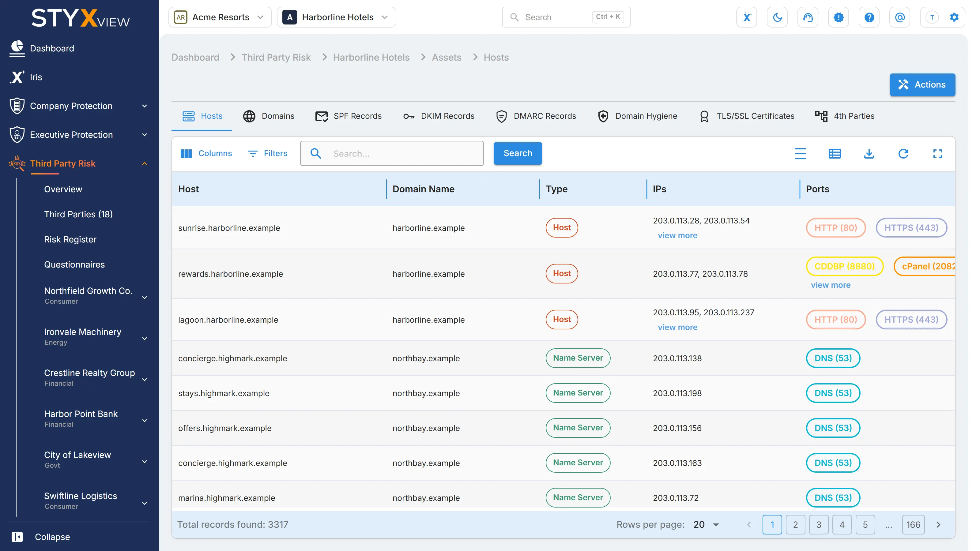This screenshot has width=980, height=551.
Task: Switch to the TLS/SSL Certificates tab
Action: (746, 116)
